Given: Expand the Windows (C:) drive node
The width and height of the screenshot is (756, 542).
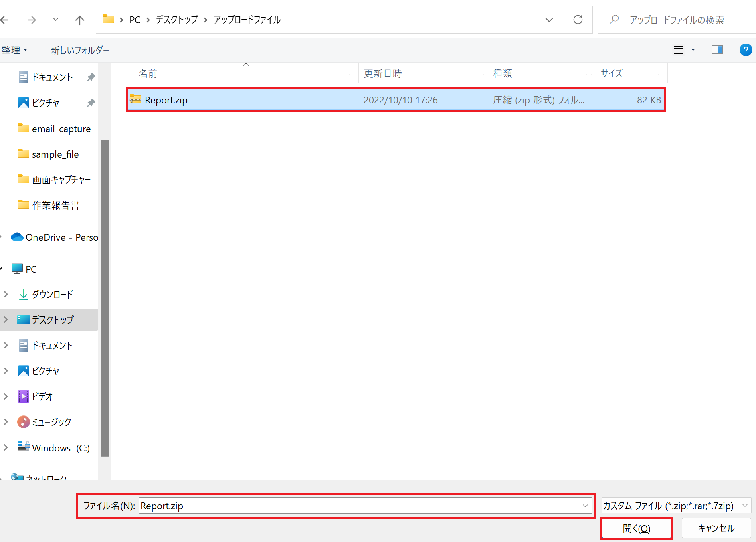Looking at the screenshot, I should [x=6, y=448].
